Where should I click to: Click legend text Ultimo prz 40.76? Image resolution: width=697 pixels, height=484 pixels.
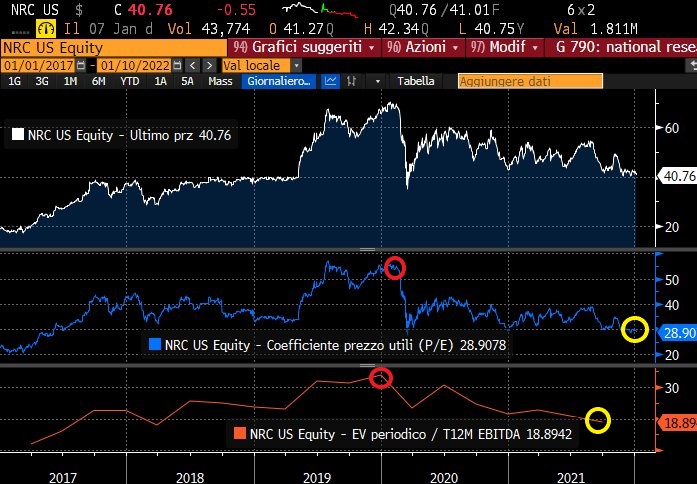pos(180,135)
